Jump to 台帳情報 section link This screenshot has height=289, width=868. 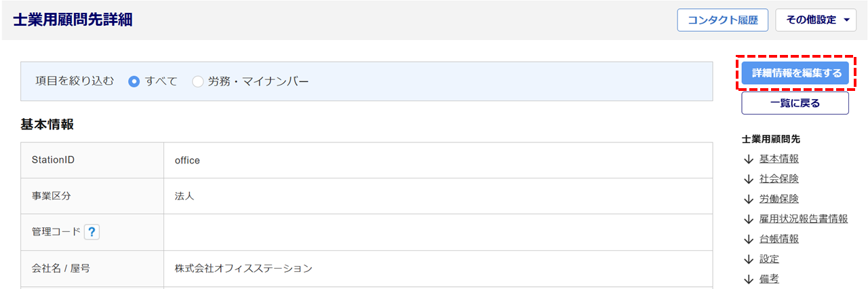pyautogui.click(x=779, y=239)
